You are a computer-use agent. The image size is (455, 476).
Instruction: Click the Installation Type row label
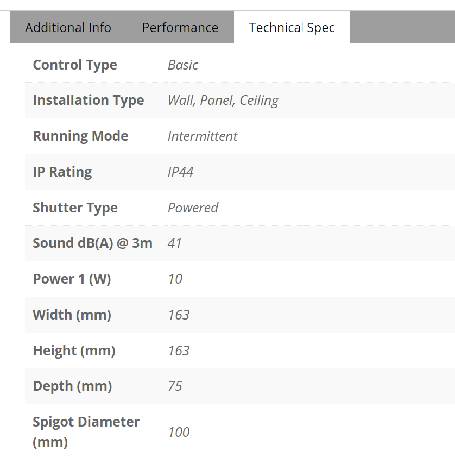click(x=89, y=101)
